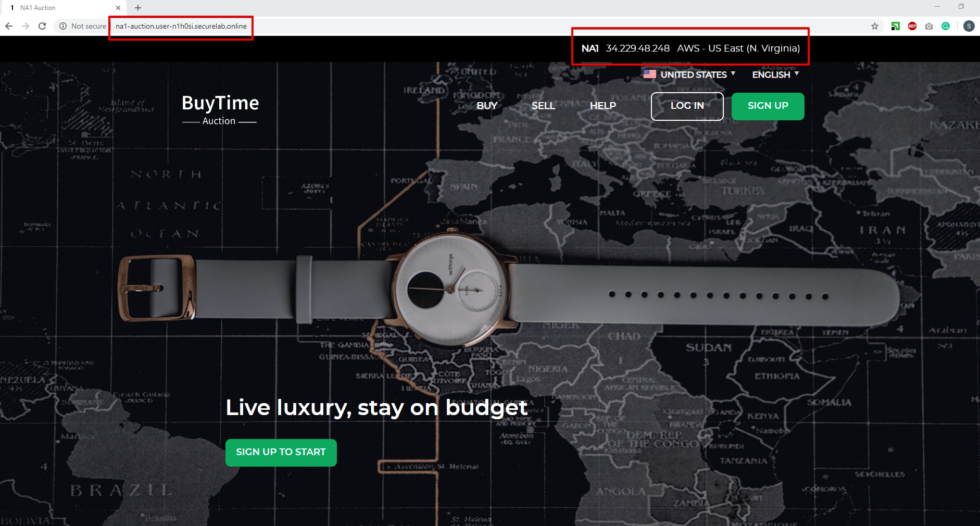Open the green extension icon in toolbar

pos(896,26)
